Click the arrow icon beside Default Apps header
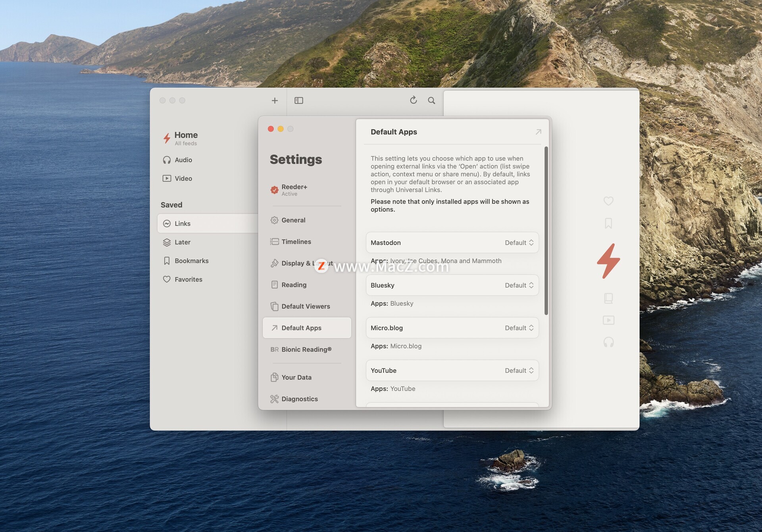The height and width of the screenshot is (532, 762). point(538,132)
